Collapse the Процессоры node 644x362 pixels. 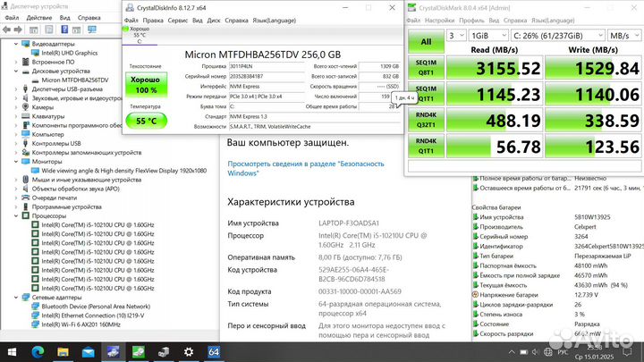click(x=16, y=216)
